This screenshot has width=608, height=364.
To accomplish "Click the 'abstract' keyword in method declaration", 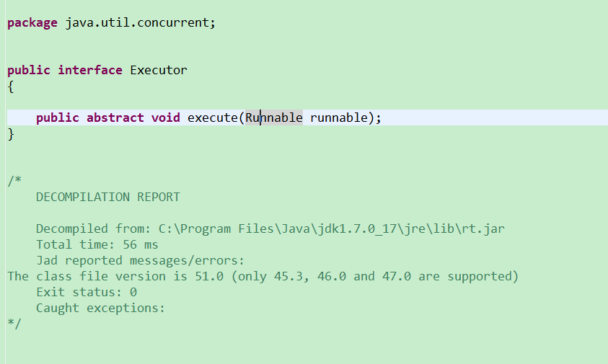I will click(x=115, y=117).
